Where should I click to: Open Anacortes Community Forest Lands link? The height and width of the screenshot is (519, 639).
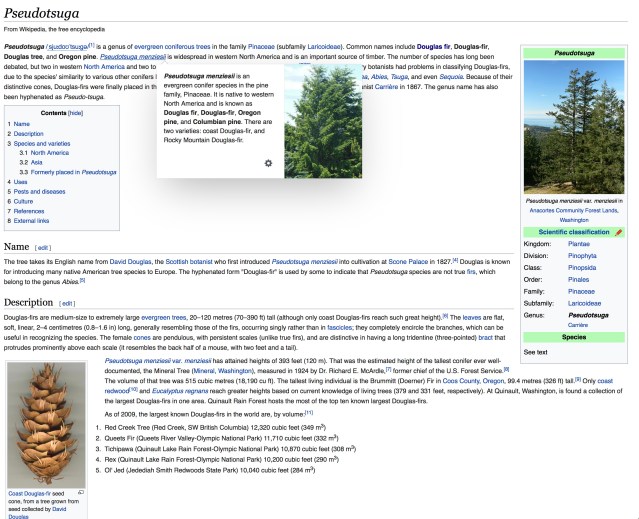[x=576, y=210]
